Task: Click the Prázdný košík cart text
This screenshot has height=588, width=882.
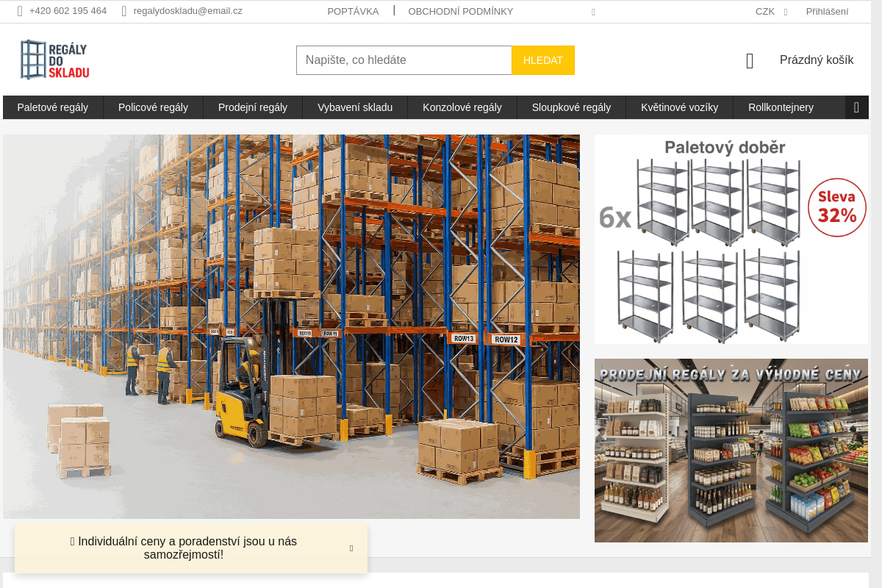Action: tap(817, 60)
